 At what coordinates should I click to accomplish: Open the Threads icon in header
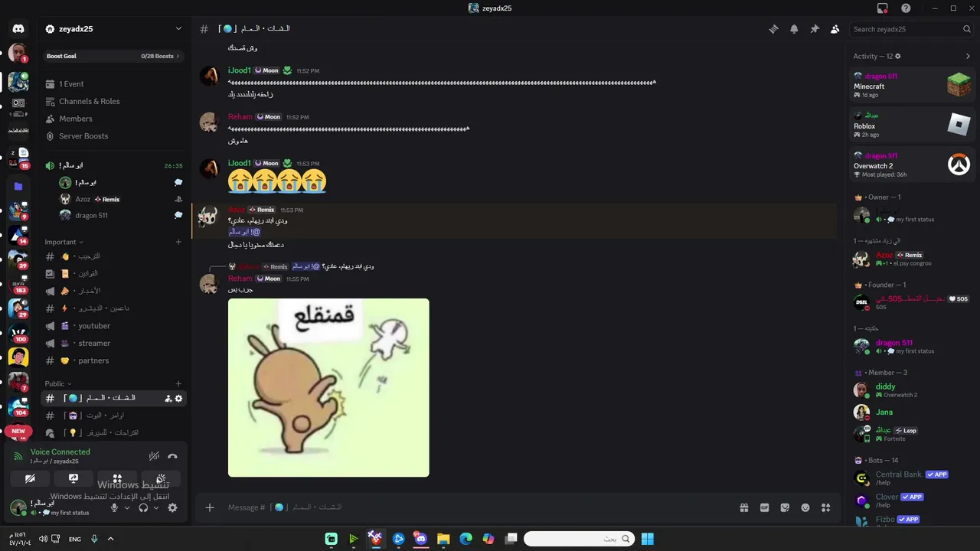tap(773, 29)
